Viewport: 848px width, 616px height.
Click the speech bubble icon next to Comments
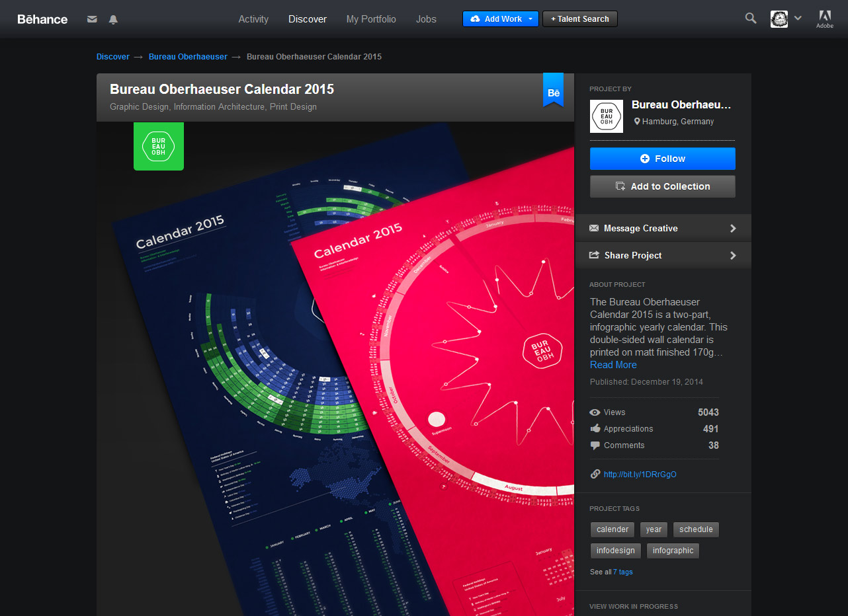(x=594, y=445)
